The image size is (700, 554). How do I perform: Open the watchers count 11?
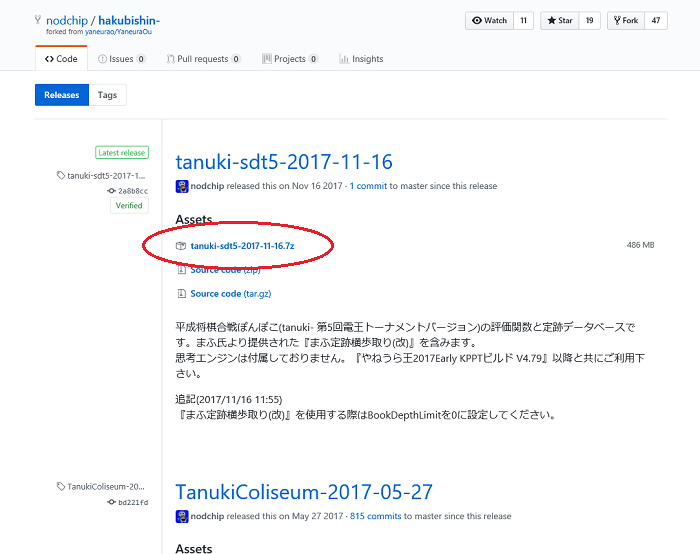(524, 21)
